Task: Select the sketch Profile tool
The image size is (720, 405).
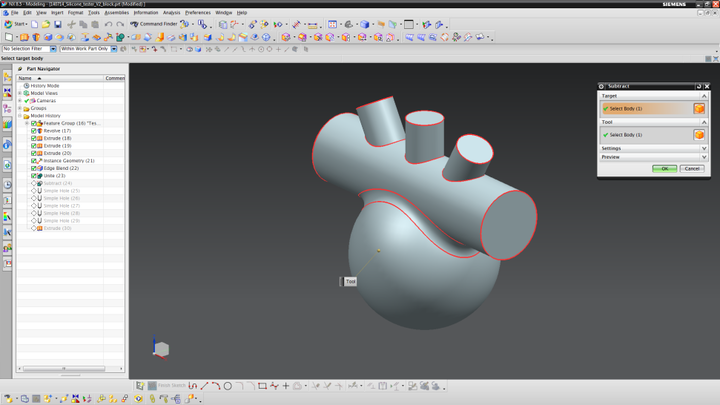Action: [x=193, y=386]
